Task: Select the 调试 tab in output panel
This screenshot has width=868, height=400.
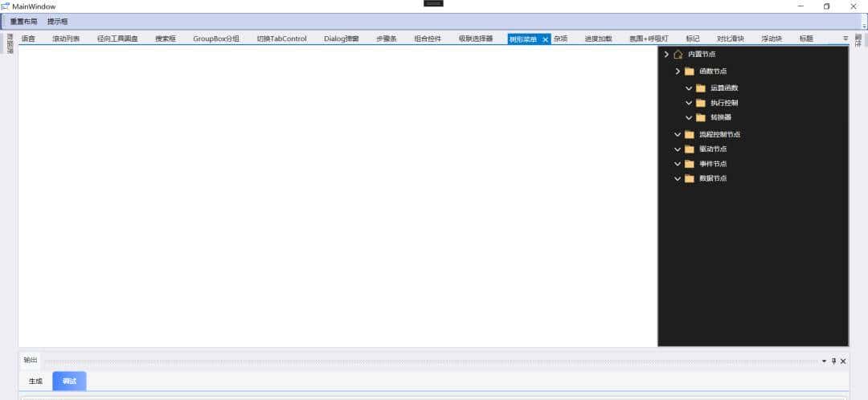Action: click(x=69, y=382)
